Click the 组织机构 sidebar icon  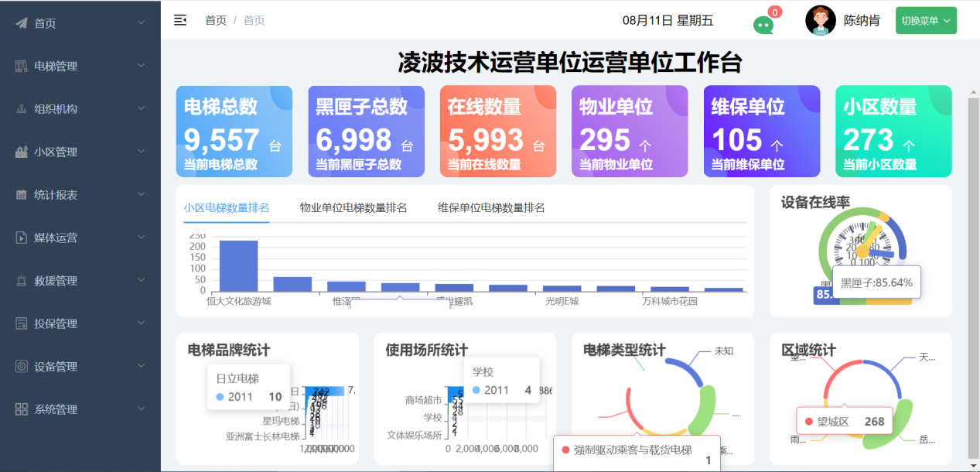[22, 109]
